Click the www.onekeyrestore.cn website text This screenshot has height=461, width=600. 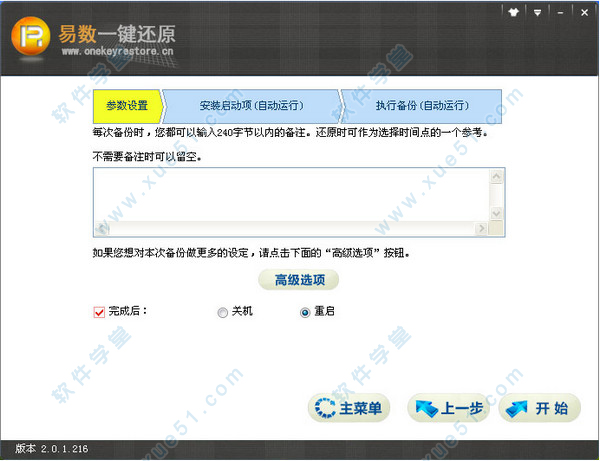[x=117, y=51]
